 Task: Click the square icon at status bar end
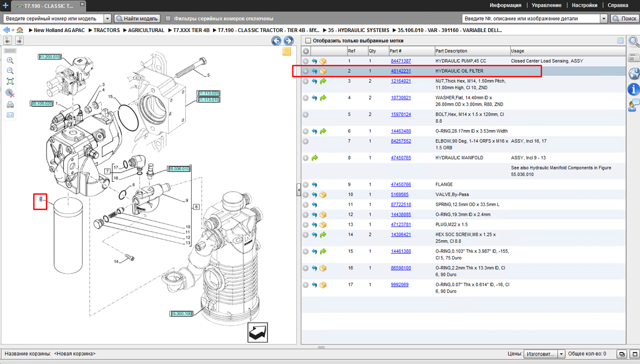634,354
